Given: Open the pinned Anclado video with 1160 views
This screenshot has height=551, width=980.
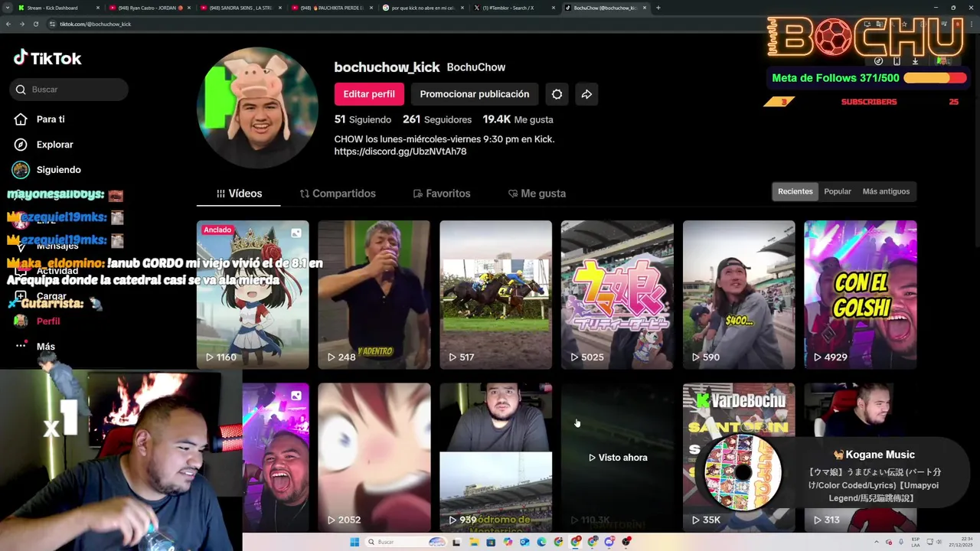Looking at the screenshot, I should [253, 295].
